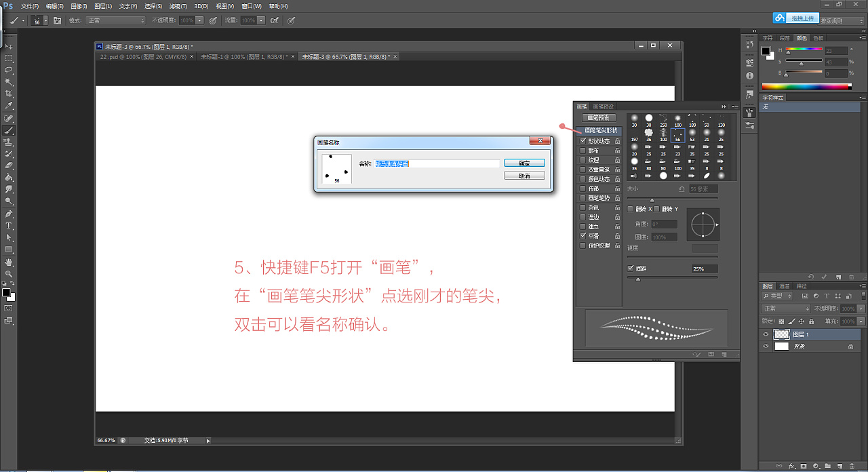Click 取消 in the brush name dialog
The image size is (868, 472).
(524, 176)
